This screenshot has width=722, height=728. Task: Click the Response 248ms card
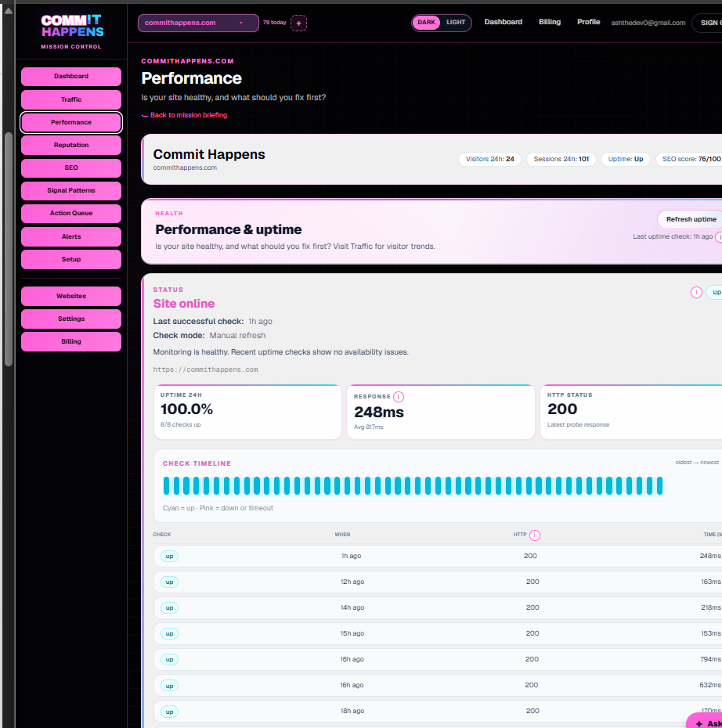coord(441,412)
